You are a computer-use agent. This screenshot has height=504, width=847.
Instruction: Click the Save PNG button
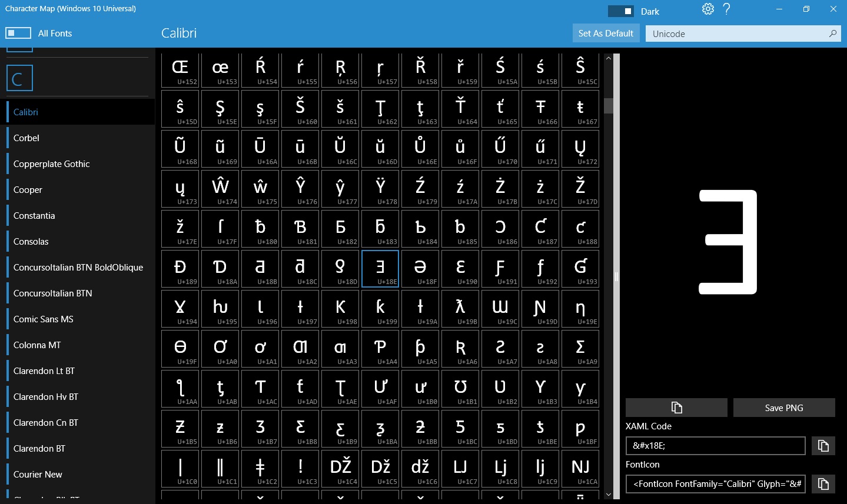click(783, 408)
